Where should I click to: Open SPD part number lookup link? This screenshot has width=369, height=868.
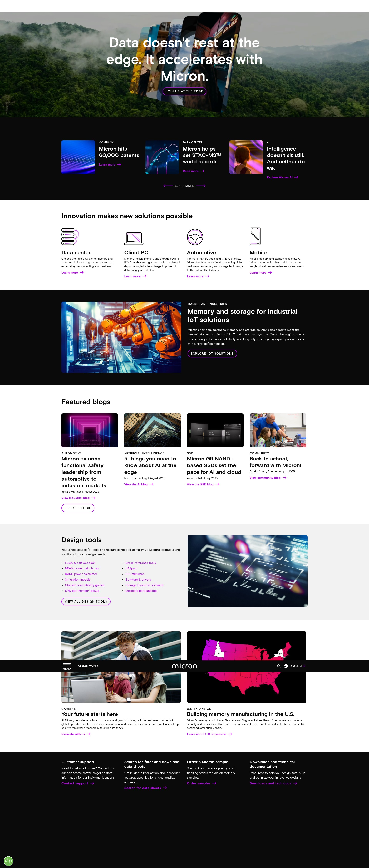click(82, 591)
